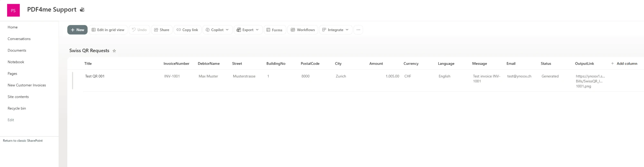Click the Test invoice INV-1001 message cell
This screenshot has height=167, width=644.
tap(487, 79)
